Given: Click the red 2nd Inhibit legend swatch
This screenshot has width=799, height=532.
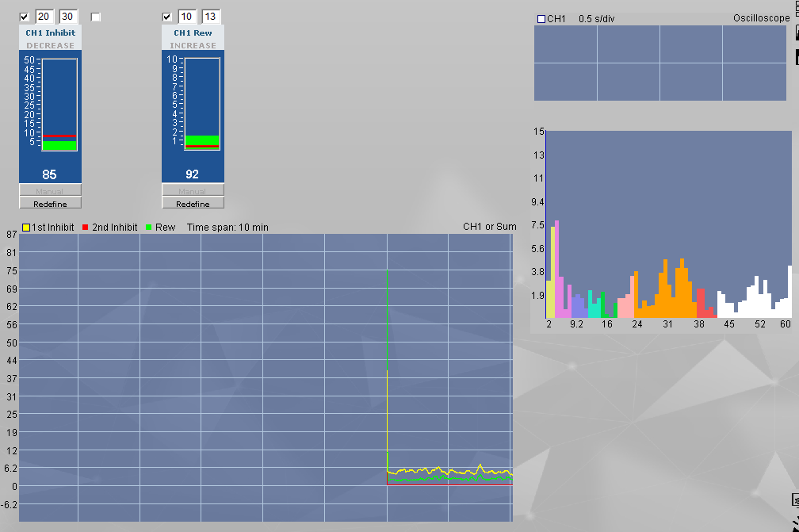Looking at the screenshot, I should tap(85, 228).
